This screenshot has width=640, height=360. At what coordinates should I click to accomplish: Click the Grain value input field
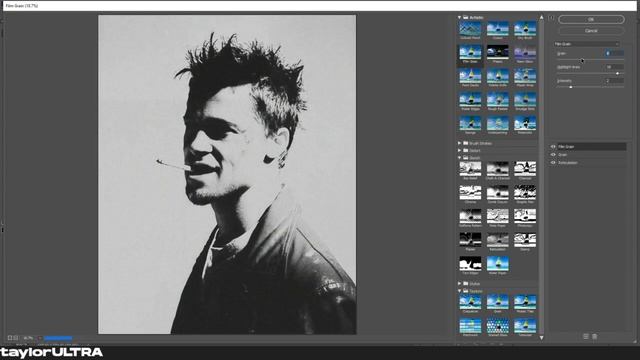click(614, 53)
